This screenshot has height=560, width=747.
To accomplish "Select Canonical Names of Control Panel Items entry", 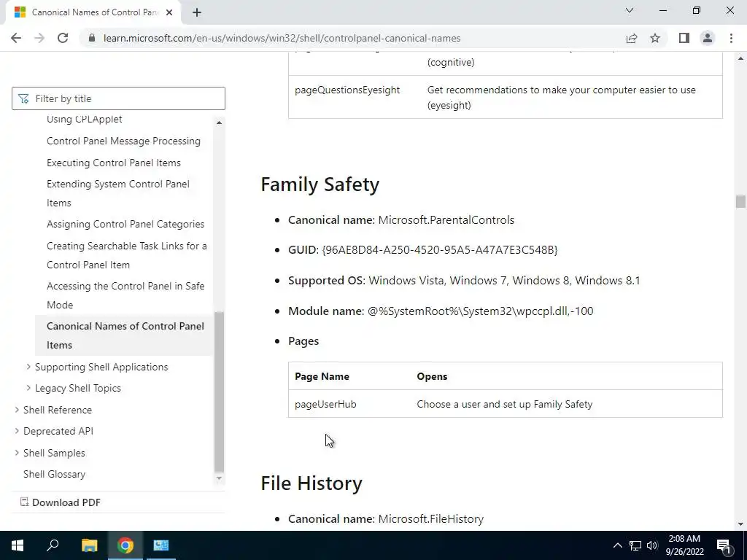I will pos(125,335).
